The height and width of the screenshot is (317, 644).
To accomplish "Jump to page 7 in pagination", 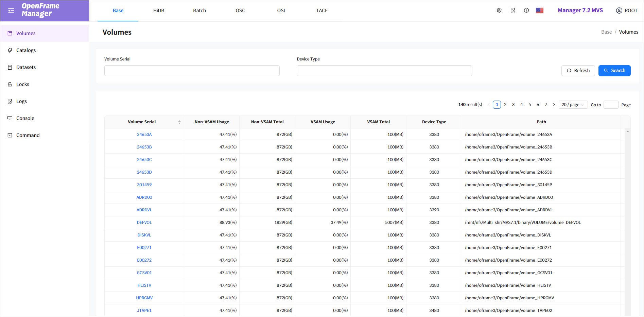I will tap(546, 105).
